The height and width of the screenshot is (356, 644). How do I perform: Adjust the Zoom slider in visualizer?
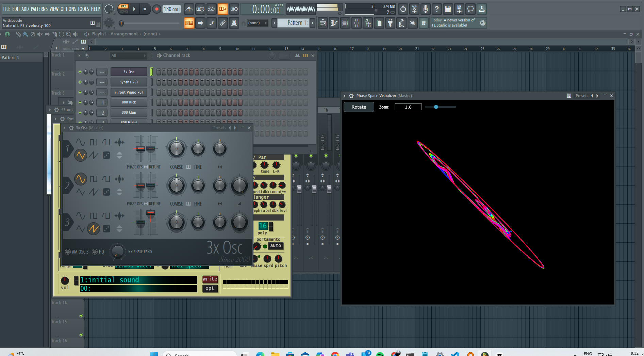[x=441, y=107]
